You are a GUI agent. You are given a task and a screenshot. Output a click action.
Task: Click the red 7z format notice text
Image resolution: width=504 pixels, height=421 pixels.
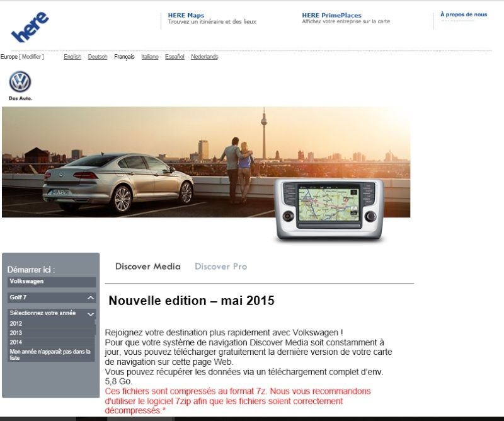[x=238, y=401]
